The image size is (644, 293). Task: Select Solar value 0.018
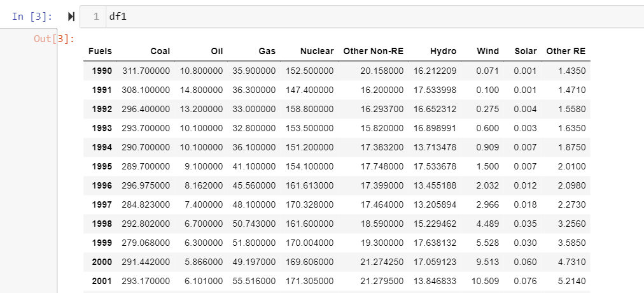point(525,204)
